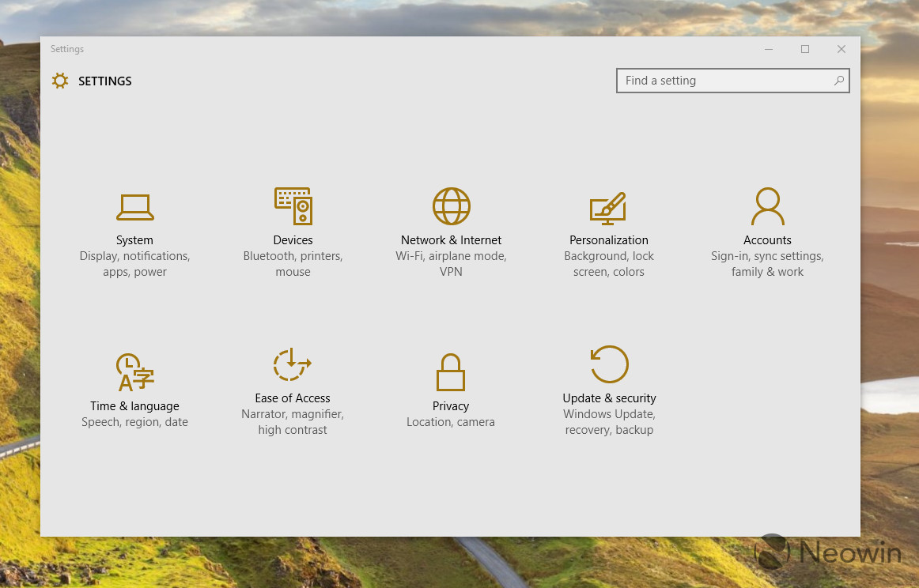This screenshot has height=588, width=919.
Task: Click the Time & language label
Action: coord(134,406)
